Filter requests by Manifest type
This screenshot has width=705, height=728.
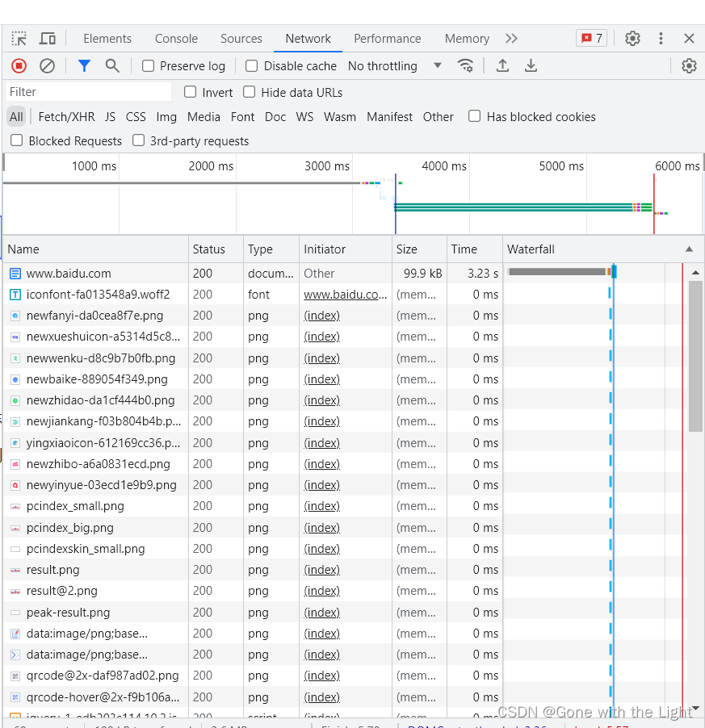(390, 117)
